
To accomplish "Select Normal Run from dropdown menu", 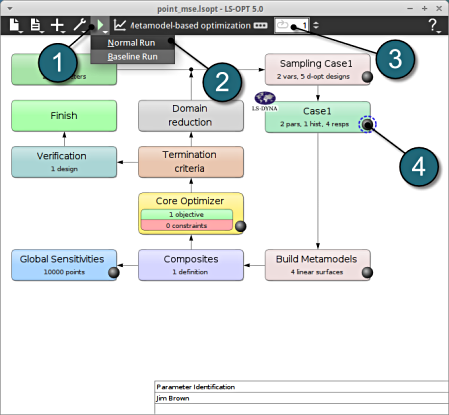I will [133, 43].
